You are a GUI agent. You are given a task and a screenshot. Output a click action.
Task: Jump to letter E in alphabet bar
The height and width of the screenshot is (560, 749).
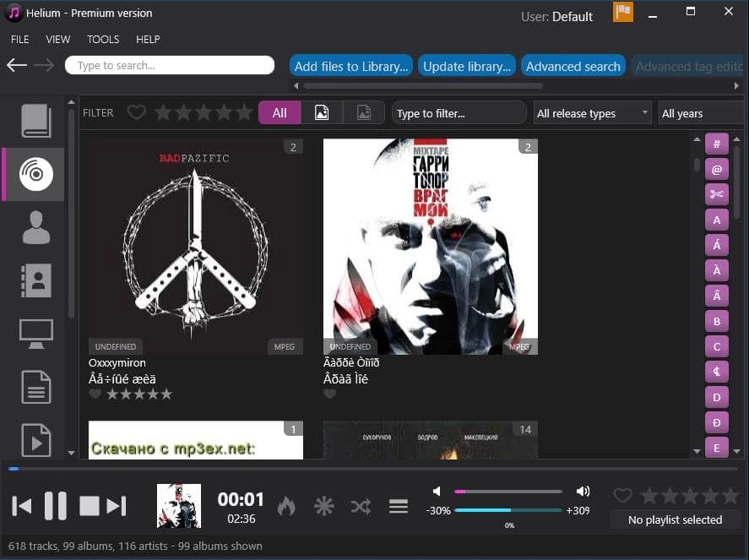[x=717, y=448]
